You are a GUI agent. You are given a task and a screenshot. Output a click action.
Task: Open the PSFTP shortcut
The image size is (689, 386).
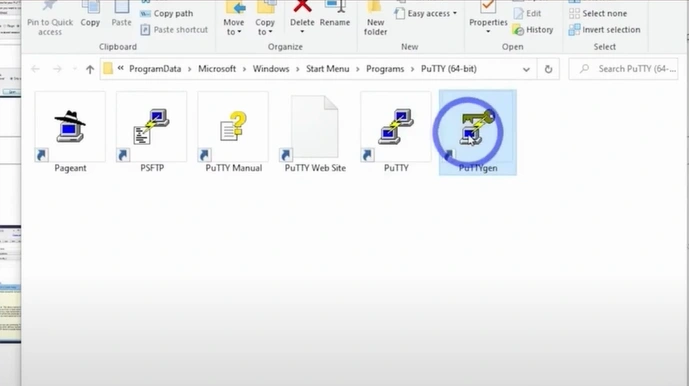[x=152, y=132]
